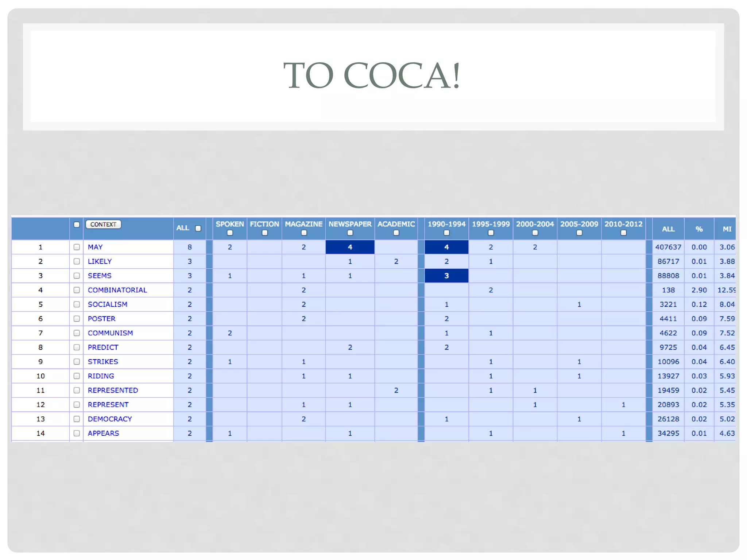Image resolution: width=747 pixels, height=560 pixels.
Task: Select the checkbox for COMMUNISM row
Action: pos(77,333)
